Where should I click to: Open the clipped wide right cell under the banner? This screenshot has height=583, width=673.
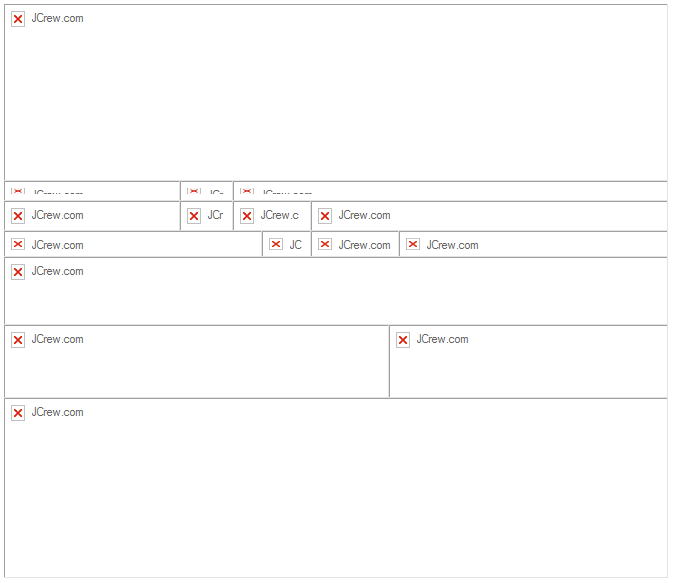450,192
